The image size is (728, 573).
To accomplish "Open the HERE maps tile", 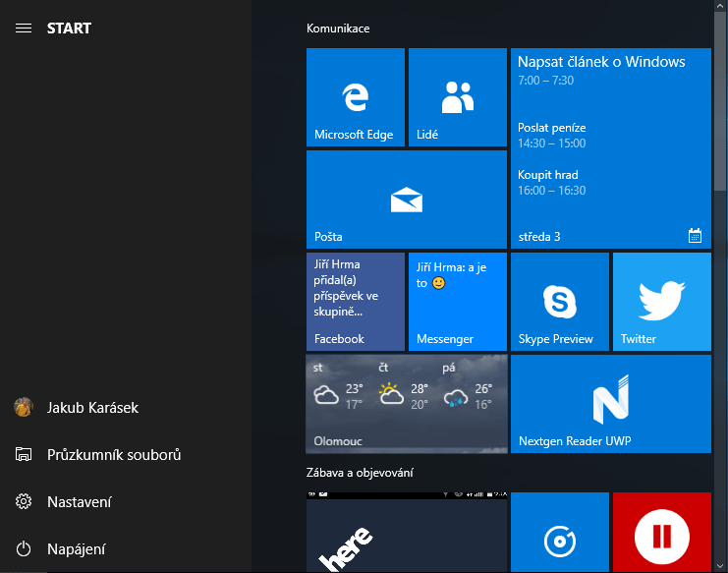I will click(x=406, y=532).
